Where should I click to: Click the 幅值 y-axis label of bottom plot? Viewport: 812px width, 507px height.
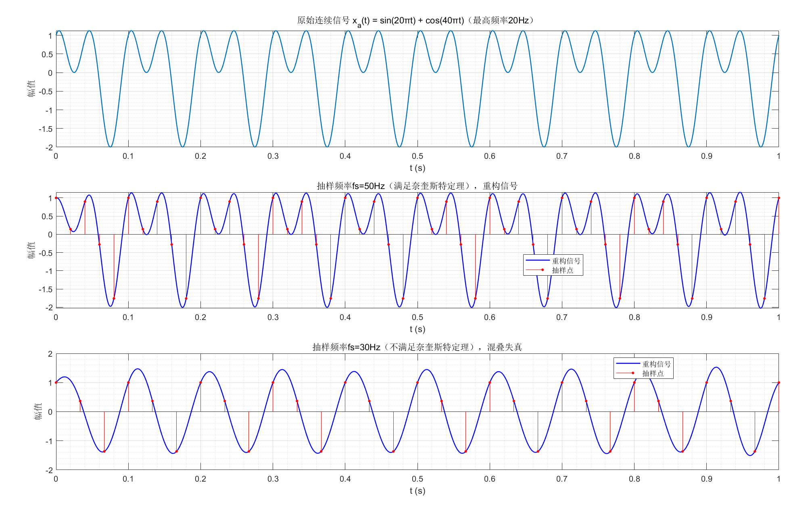pyautogui.click(x=38, y=411)
